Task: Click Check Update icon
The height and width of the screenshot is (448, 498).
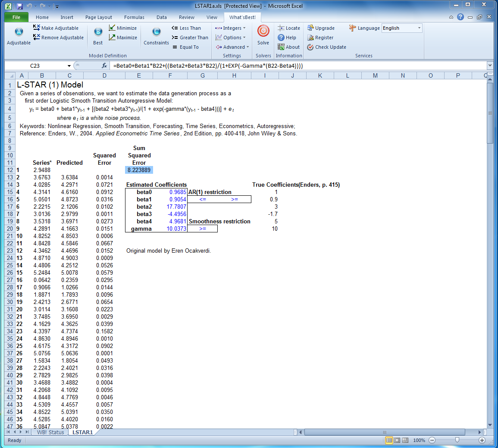Action: [310, 47]
